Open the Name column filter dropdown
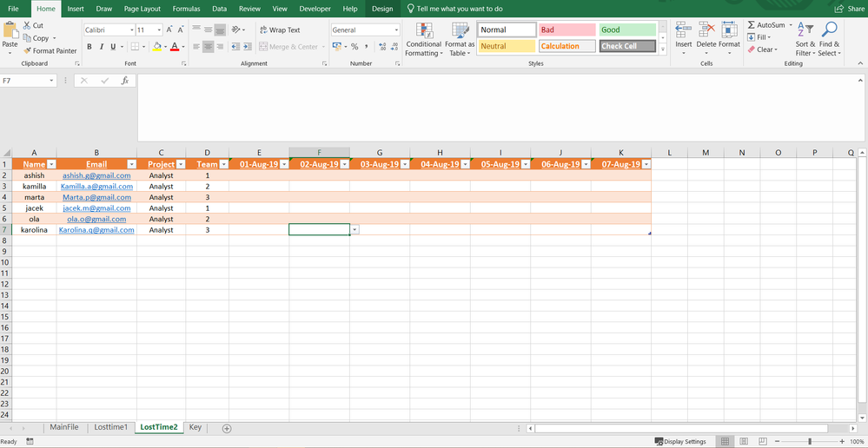 click(x=51, y=164)
